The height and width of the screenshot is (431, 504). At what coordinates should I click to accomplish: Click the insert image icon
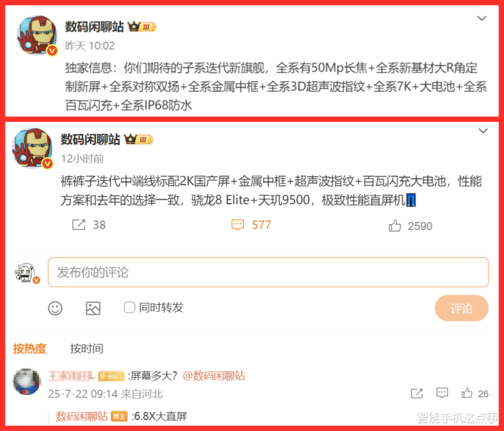point(93,308)
